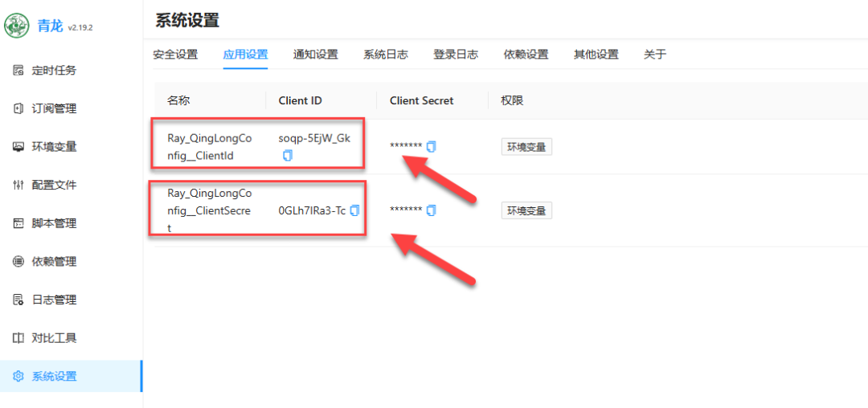
Task: Open the 登录日志 tab
Action: [x=456, y=54]
